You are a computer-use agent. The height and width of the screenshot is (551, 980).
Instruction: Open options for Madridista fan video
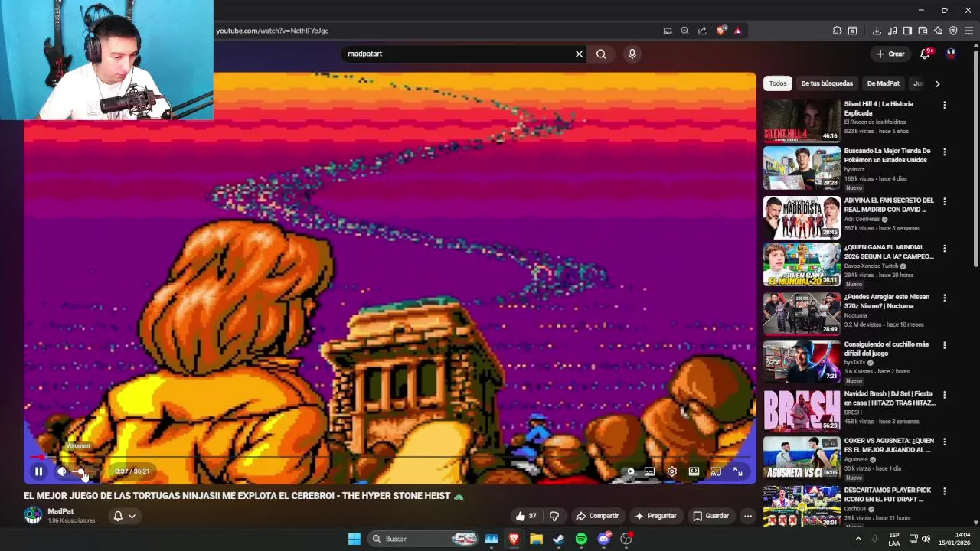point(944,201)
